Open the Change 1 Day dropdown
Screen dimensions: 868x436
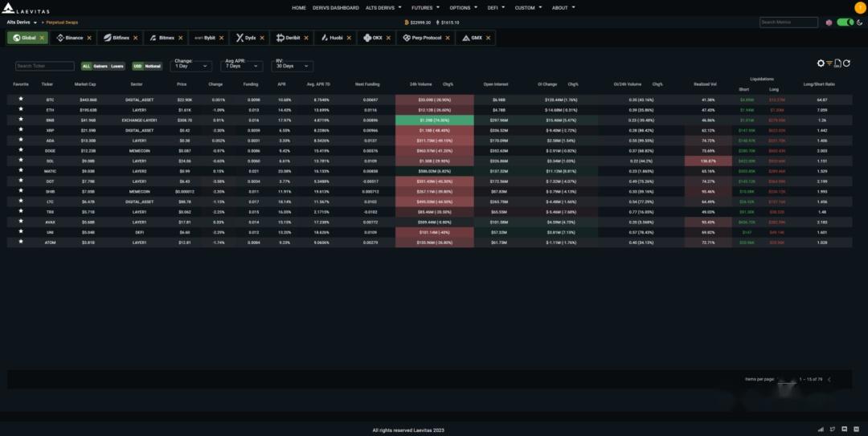[190, 66]
